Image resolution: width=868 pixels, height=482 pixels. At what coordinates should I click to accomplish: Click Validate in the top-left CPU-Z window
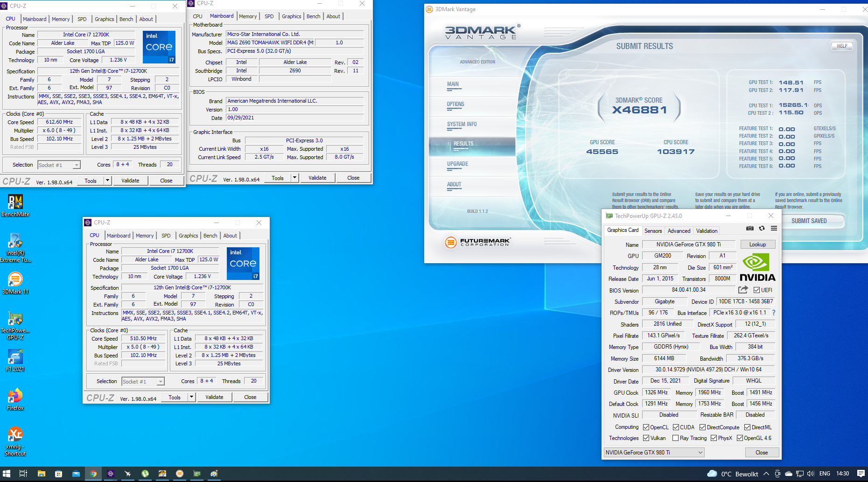pos(130,181)
